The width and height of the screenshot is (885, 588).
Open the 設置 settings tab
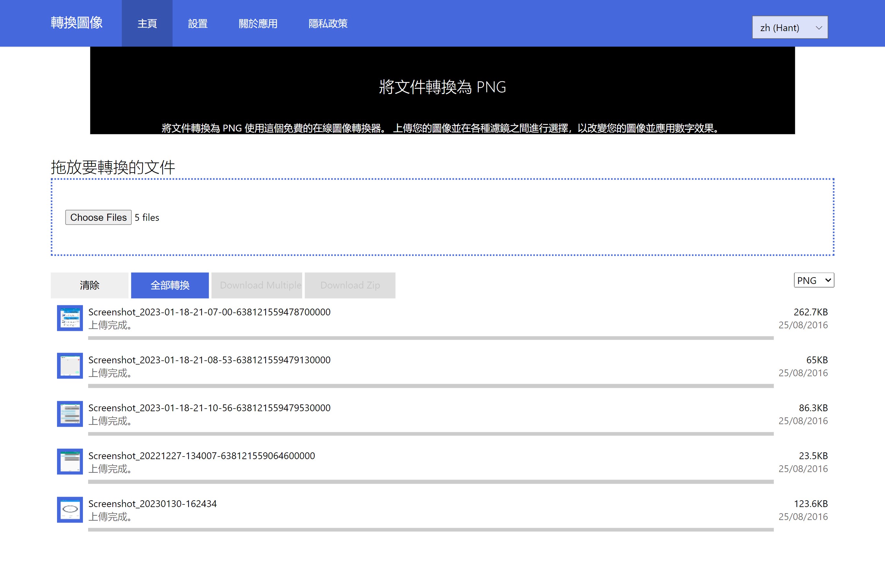coord(198,24)
